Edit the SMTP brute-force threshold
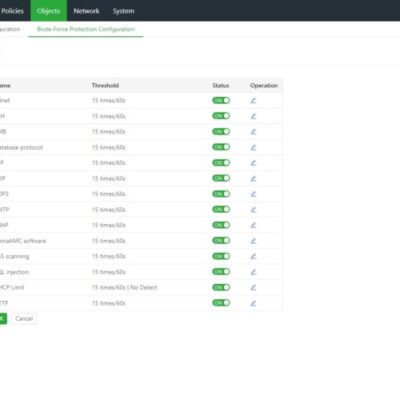400x400 pixels. click(x=253, y=209)
